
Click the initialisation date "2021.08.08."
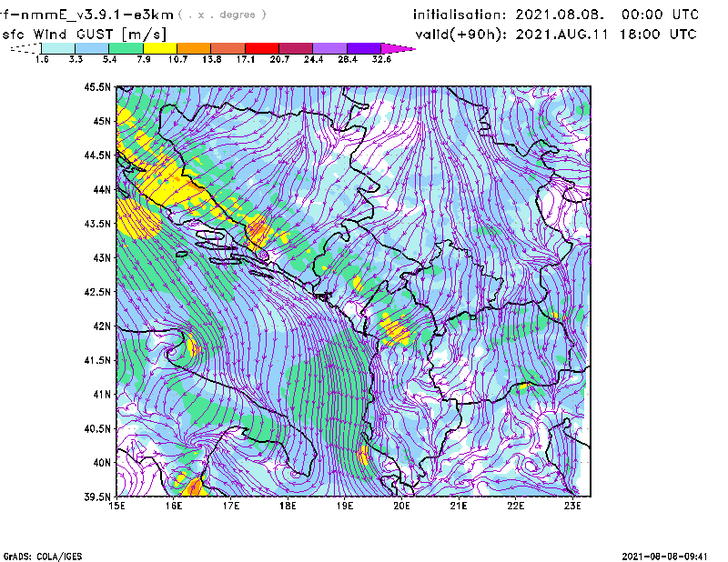click(560, 15)
